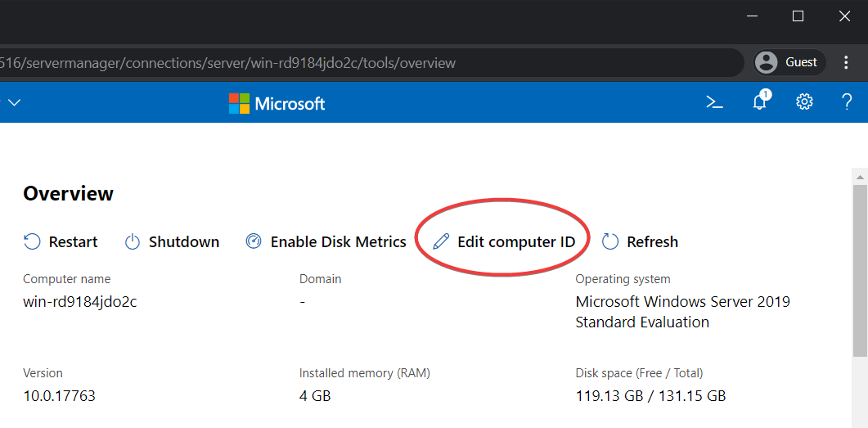This screenshot has width=868, height=428.
Task: Select disk space value 119.13 GB / 131.15 GB
Action: pyautogui.click(x=650, y=396)
